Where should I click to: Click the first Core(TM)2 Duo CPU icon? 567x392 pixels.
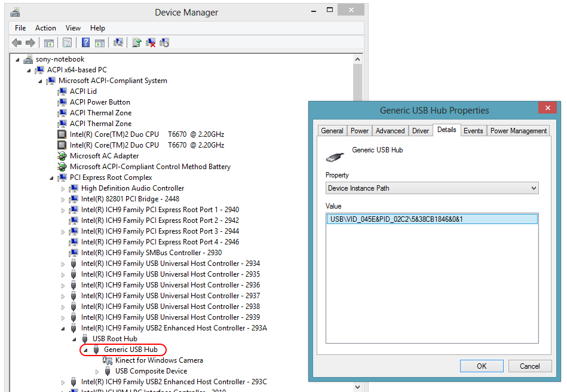[x=62, y=134]
